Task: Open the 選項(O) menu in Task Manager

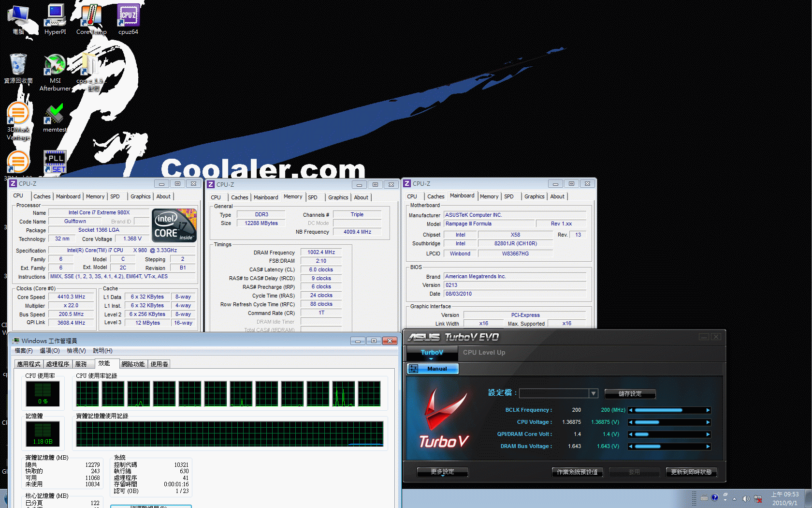Action: pyautogui.click(x=50, y=351)
